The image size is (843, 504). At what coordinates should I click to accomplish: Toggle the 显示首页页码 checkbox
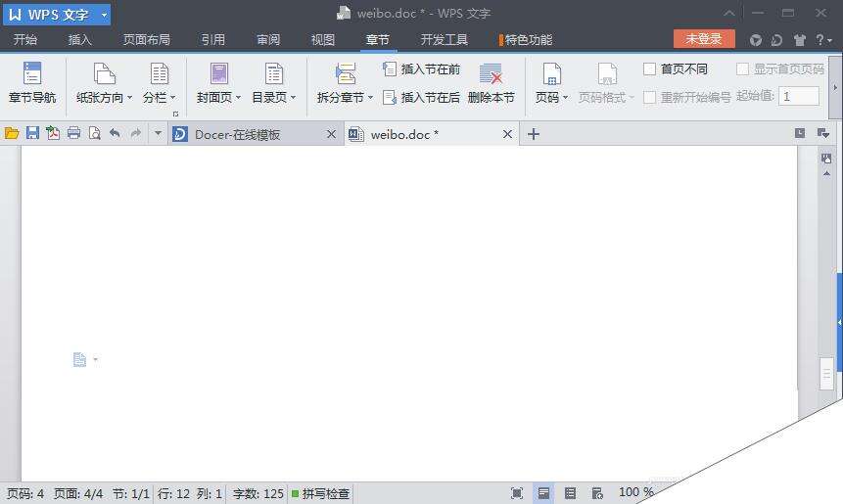tap(742, 69)
